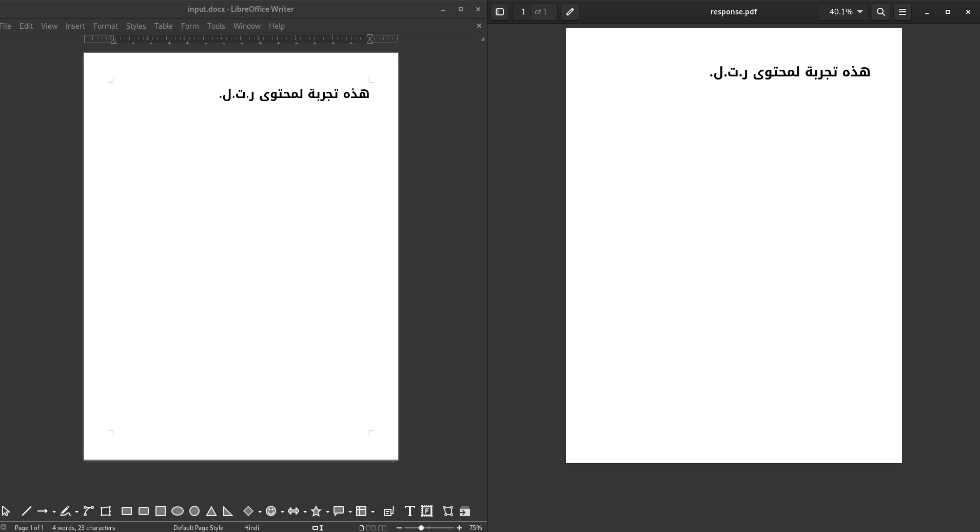This screenshot has height=532, width=980.
Task: Open the Styles menu in Writer
Action: [136, 26]
